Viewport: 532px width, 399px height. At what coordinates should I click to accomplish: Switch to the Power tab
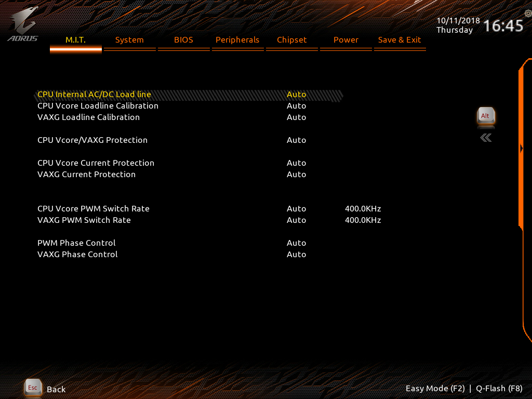345,40
